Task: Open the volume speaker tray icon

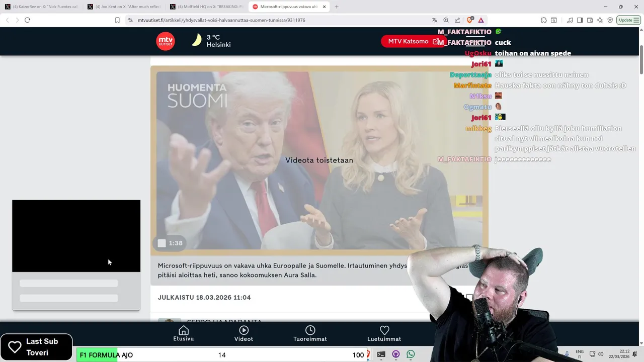Action: pyautogui.click(x=600, y=354)
